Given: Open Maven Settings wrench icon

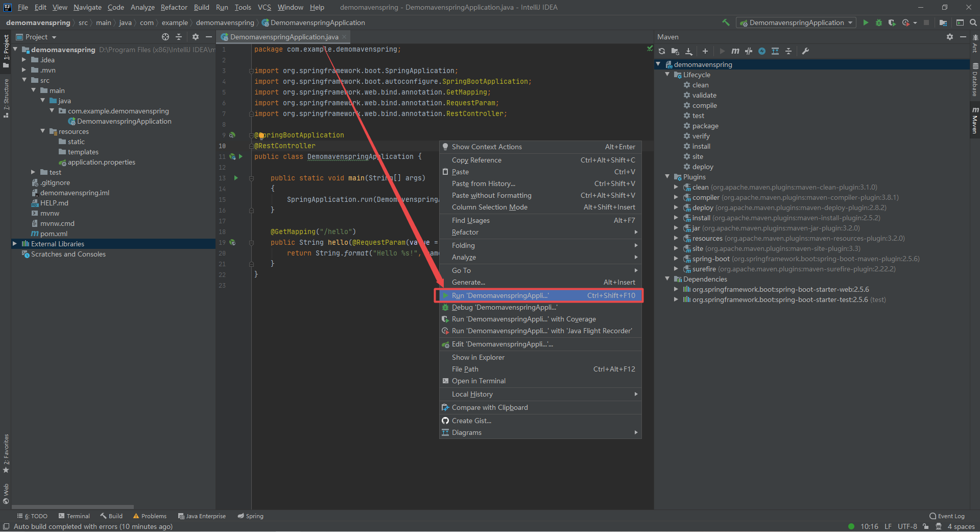Looking at the screenshot, I should [x=805, y=51].
